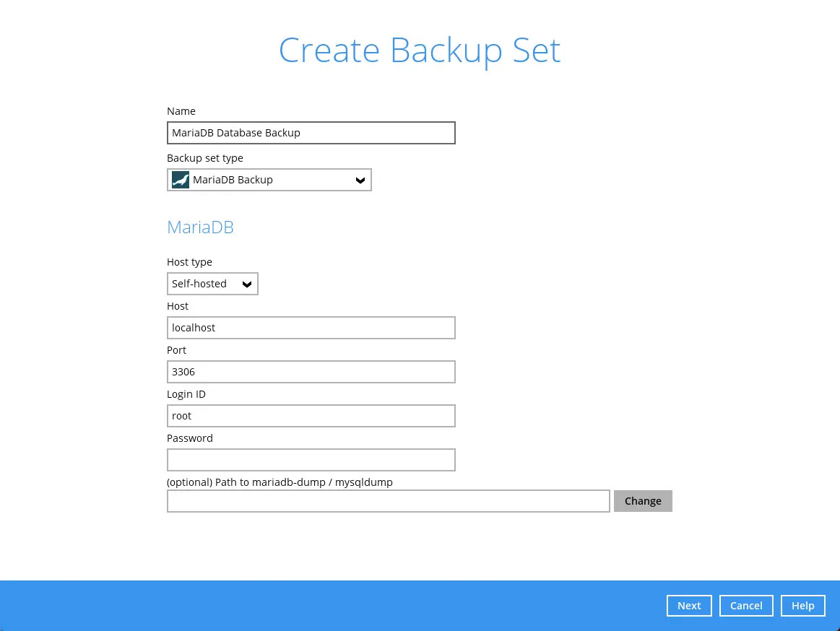Click the MariaDB section heading
Screen dimensions: 840x631
pos(200,227)
